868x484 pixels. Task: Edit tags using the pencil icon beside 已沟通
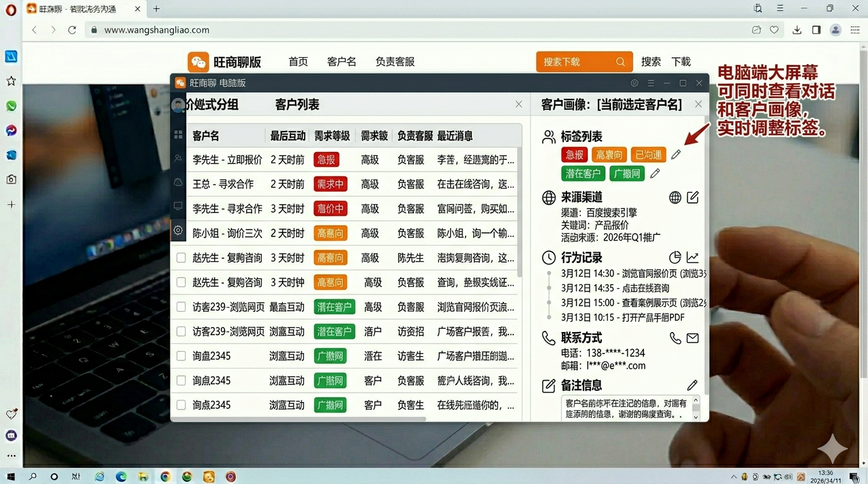tap(675, 154)
